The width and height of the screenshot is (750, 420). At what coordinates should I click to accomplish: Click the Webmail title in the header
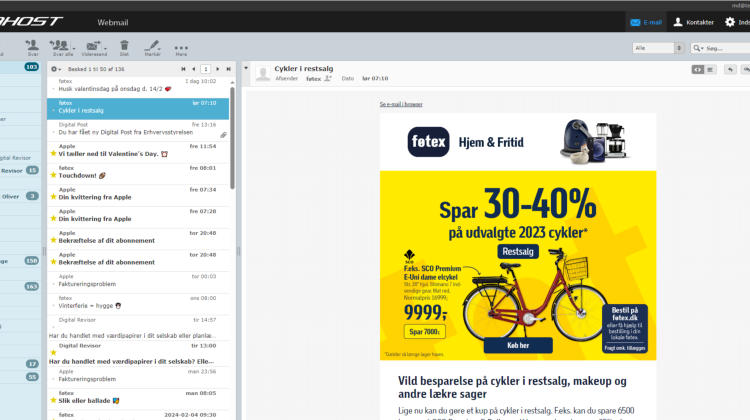click(112, 22)
